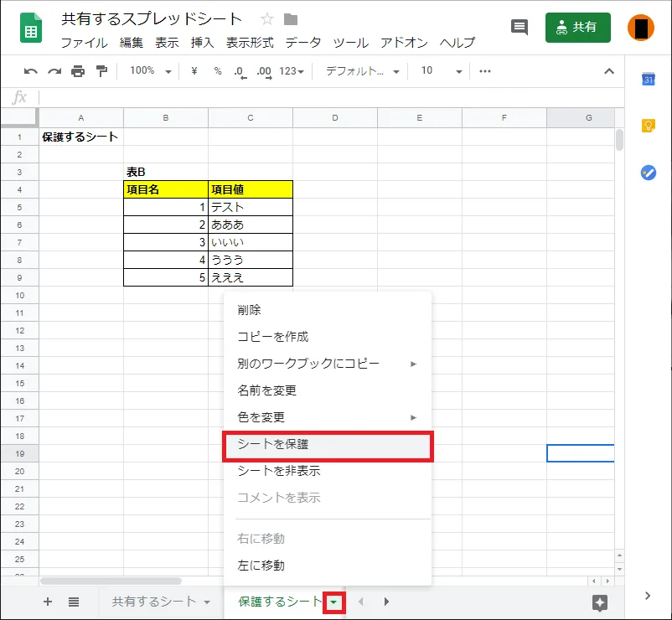Open the アドオン menu
This screenshot has height=620, width=672.
pos(404,43)
